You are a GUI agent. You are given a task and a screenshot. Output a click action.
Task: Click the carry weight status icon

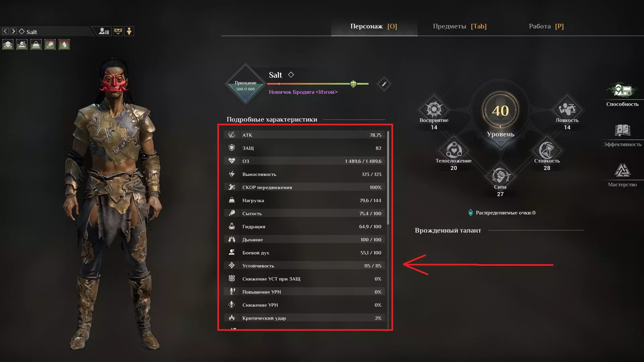tap(36, 45)
